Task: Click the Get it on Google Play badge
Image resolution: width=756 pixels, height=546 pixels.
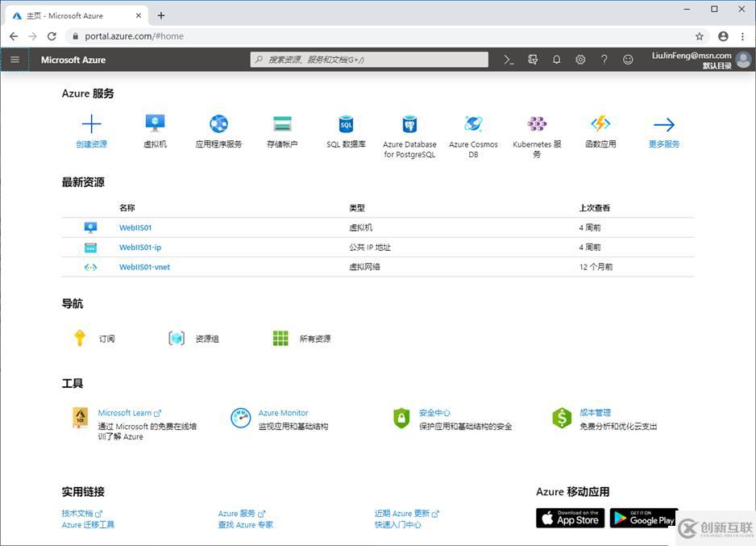Action: (644, 518)
